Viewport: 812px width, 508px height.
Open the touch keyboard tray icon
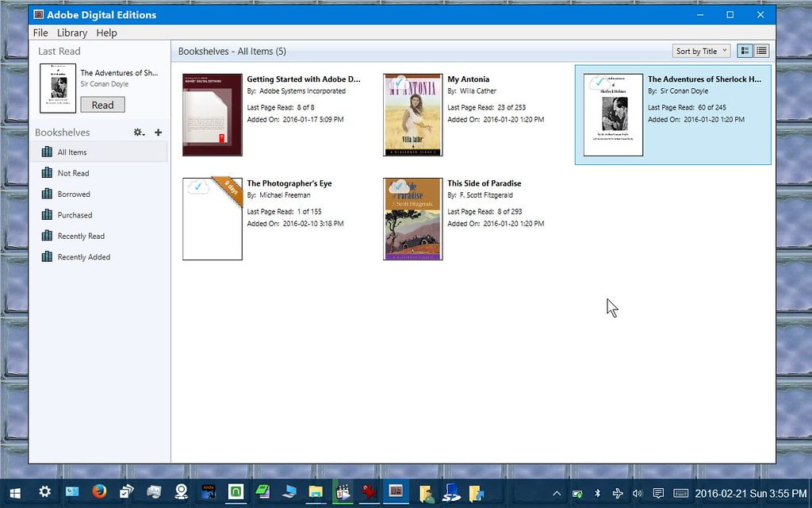coord(680,493)
